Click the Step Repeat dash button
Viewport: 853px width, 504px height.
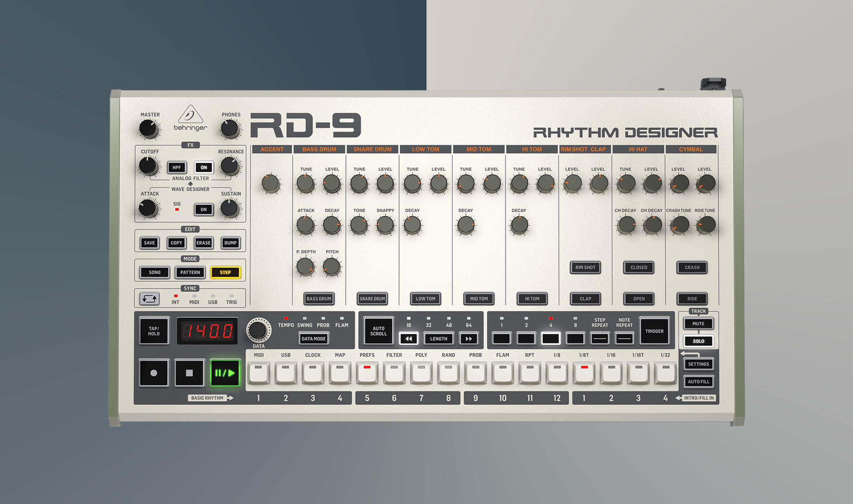tap(599, 338)
